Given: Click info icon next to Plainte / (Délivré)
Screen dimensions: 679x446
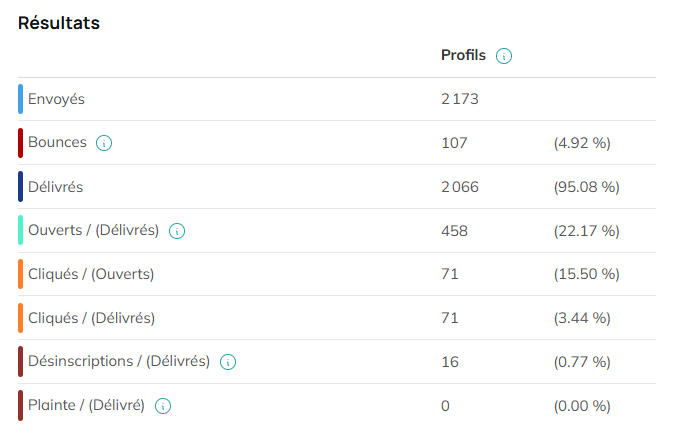Looking at the screenshot, I should click(163, 406).
